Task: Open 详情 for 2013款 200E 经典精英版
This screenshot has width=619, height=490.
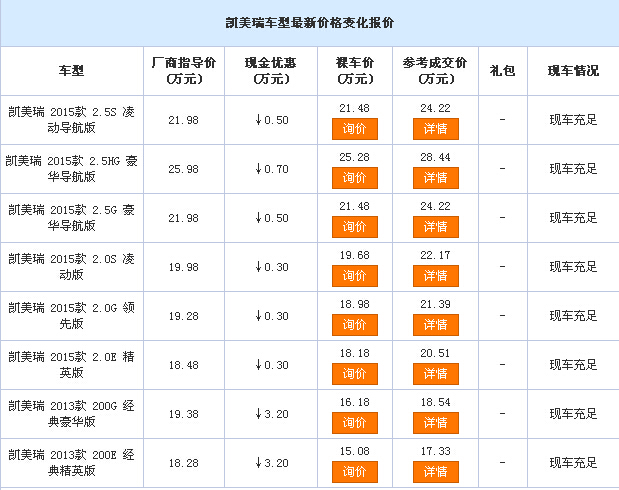Action: click(x=436, y=471)
